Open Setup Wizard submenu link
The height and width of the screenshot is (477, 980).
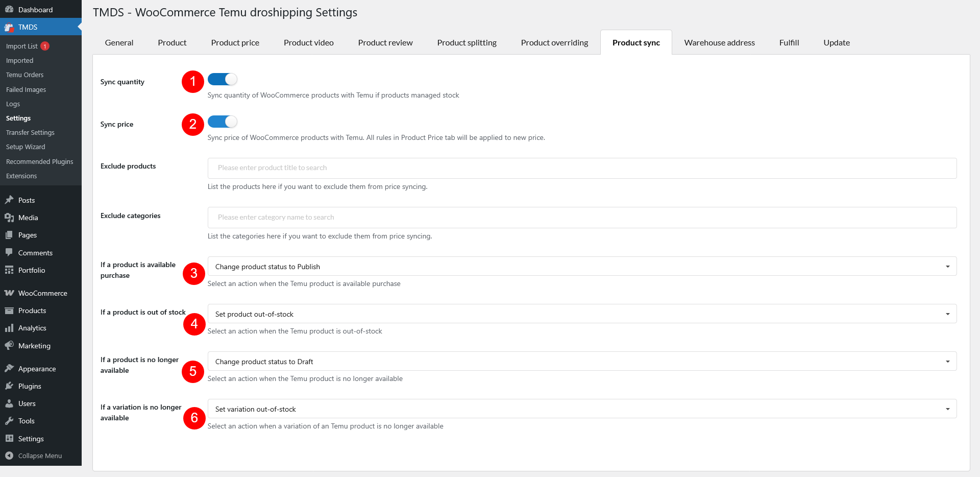[26, 147]
